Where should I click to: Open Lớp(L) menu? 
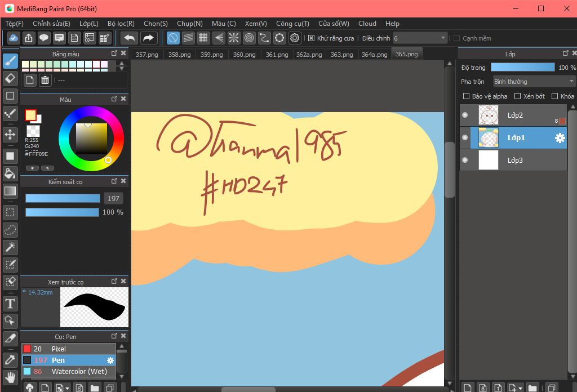pyautogui.click(x=89, y=24)
